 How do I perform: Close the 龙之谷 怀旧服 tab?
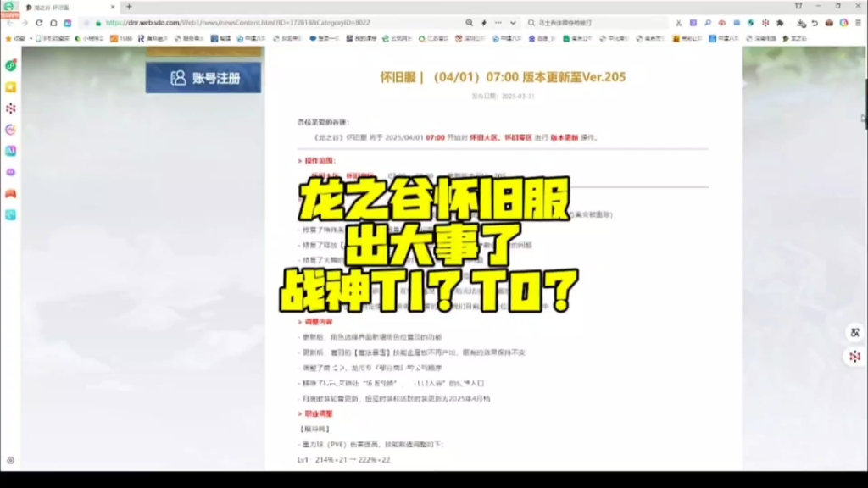pos(113,7)
